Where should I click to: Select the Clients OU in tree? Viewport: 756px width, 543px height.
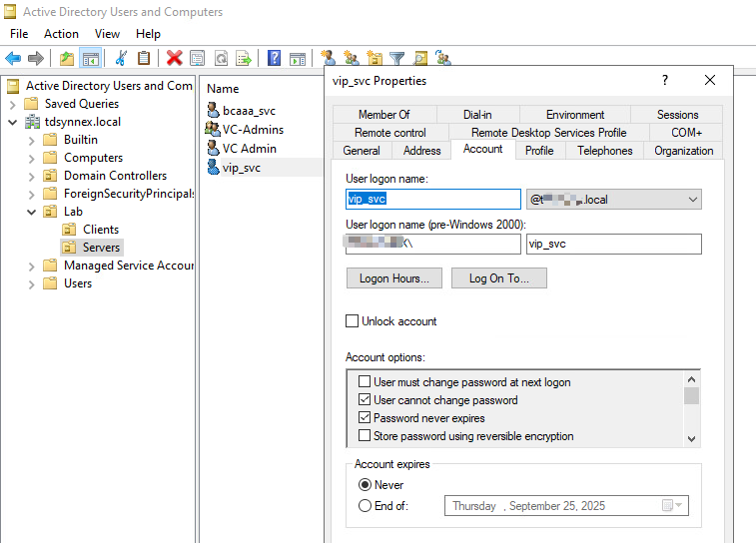tap(100, 230)
